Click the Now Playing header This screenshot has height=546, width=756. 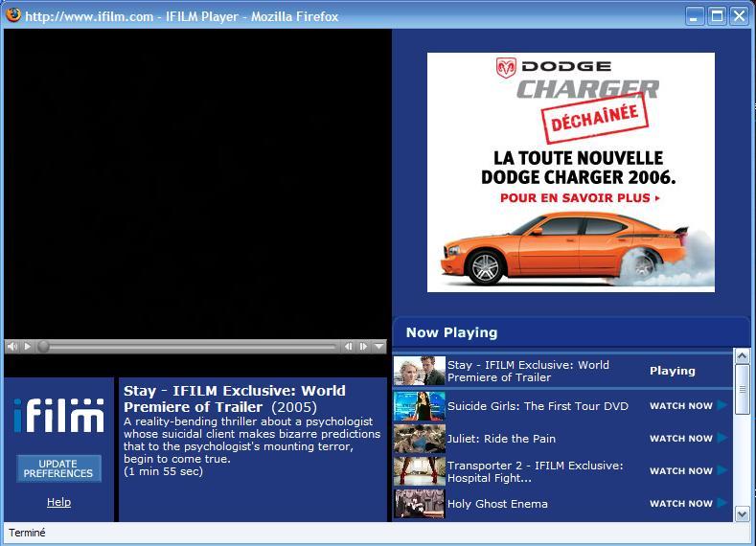pos(451,332)
